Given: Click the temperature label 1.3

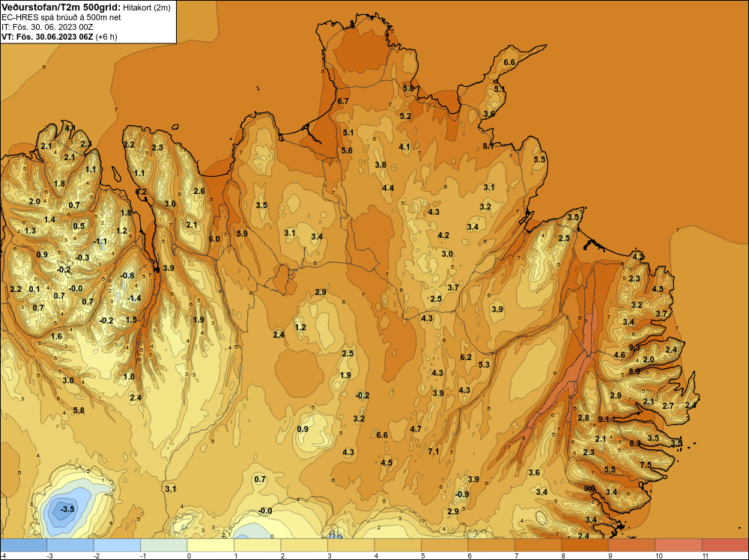Looking at the screenshot, I should pos(30,231).
